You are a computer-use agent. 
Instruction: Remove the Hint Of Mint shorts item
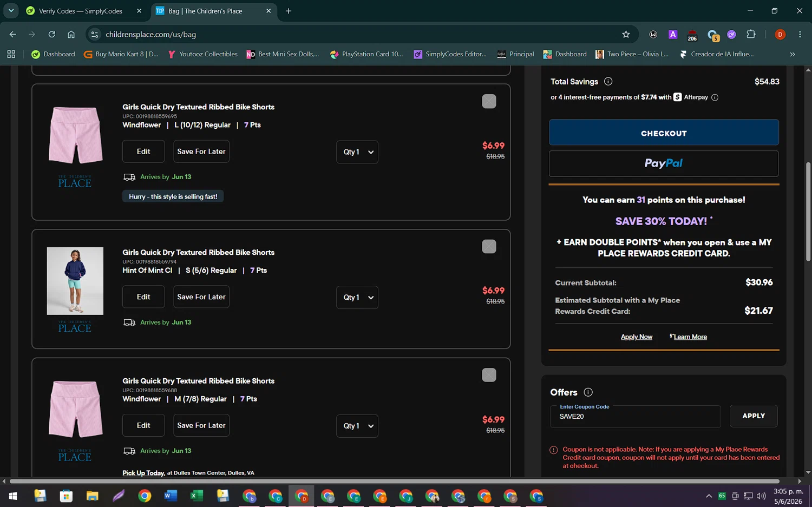click(x=489, y=246)
